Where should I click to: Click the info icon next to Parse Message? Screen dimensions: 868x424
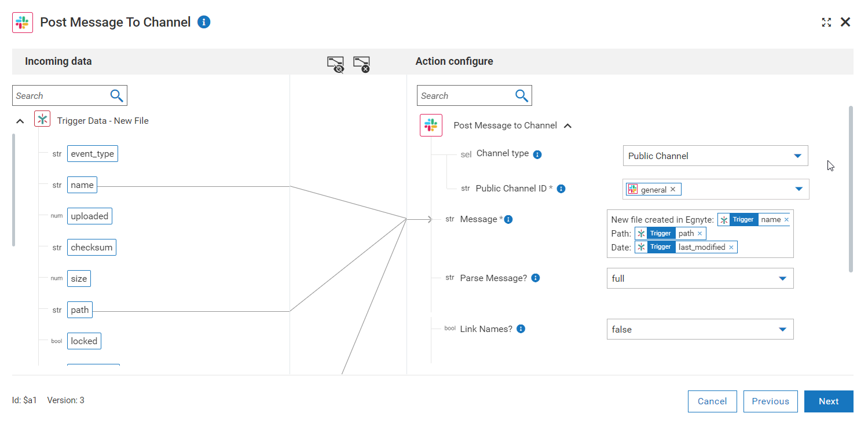pyautogui.click(x=536, y=278)
